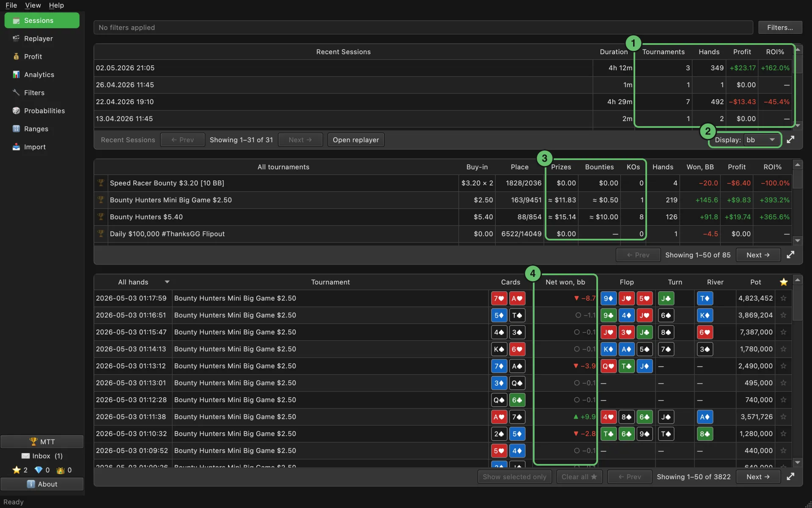Click Next in the Recent Sessions pager
The image size is (812, 508).
[300, 140]
